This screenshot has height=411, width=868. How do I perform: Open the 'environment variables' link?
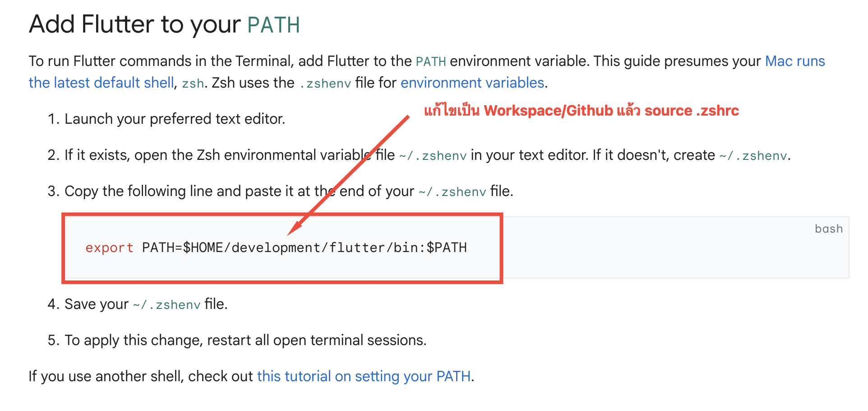(x=472, y=83)
